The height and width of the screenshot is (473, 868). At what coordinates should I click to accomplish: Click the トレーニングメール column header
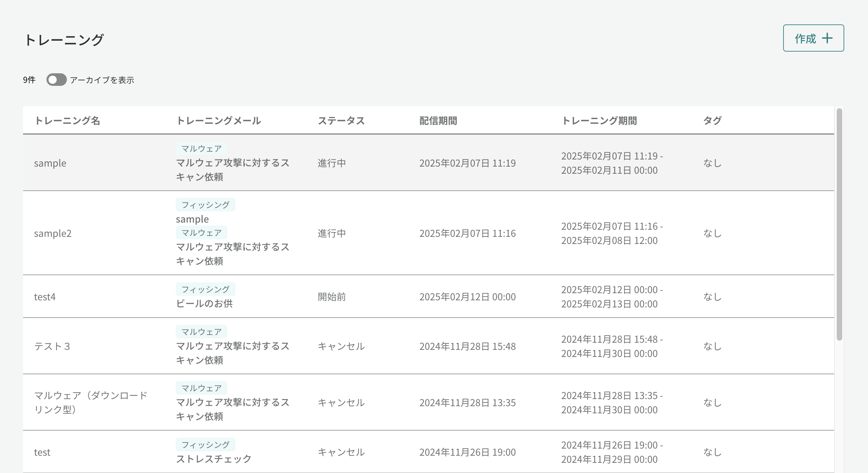219,120
